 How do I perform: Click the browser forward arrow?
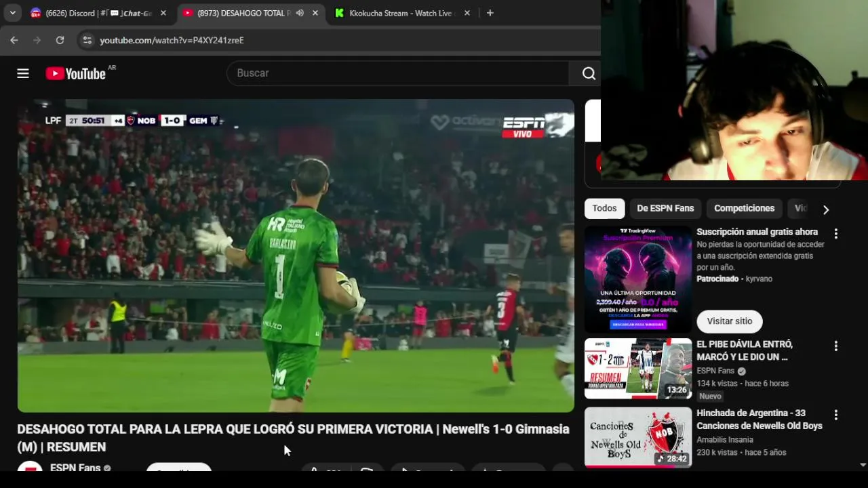[x=37, y=40]
